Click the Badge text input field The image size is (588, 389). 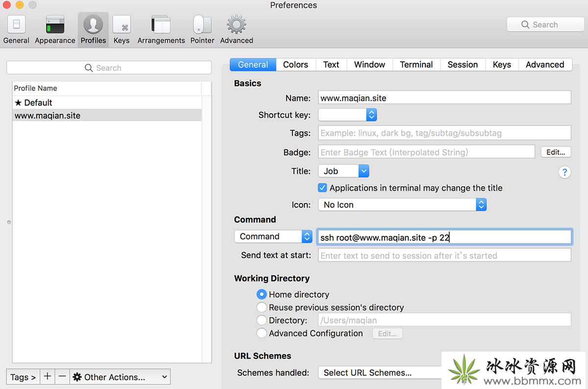426,152
